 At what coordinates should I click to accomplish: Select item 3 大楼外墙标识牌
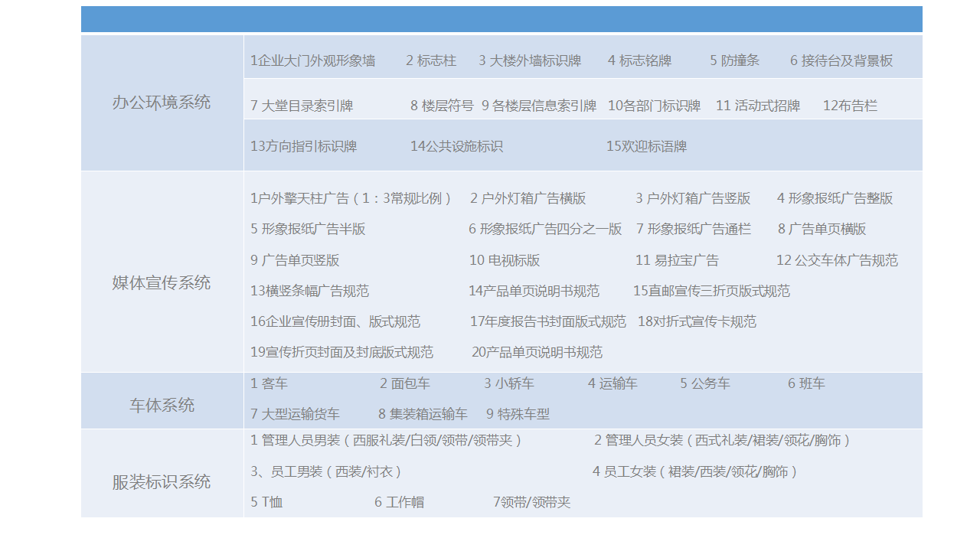coord(530,61)
